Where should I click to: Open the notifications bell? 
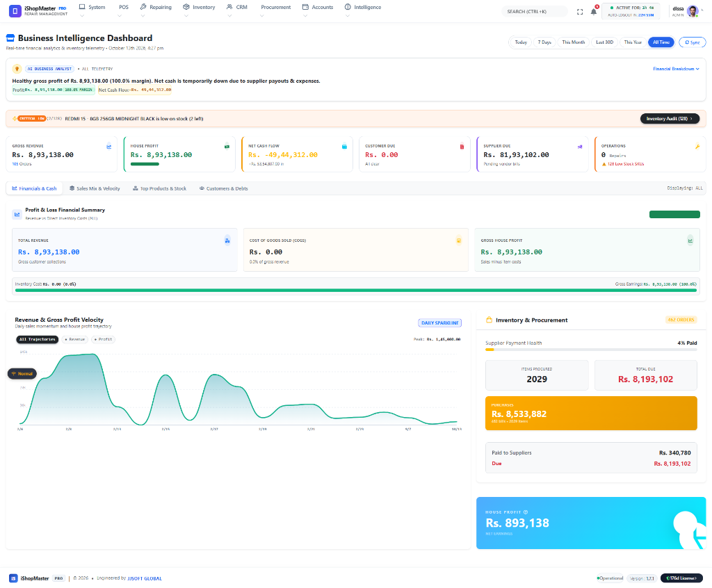coord(594,11)
